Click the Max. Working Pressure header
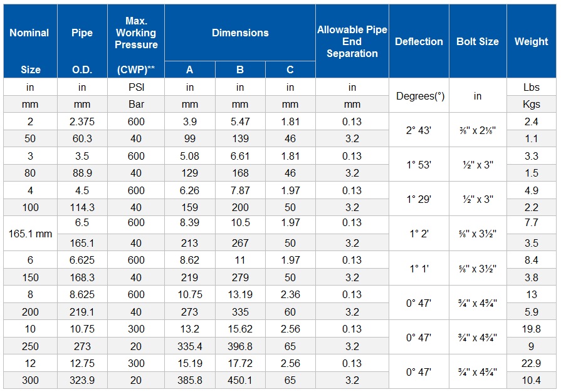561x392 pixels. pos(136,33)
